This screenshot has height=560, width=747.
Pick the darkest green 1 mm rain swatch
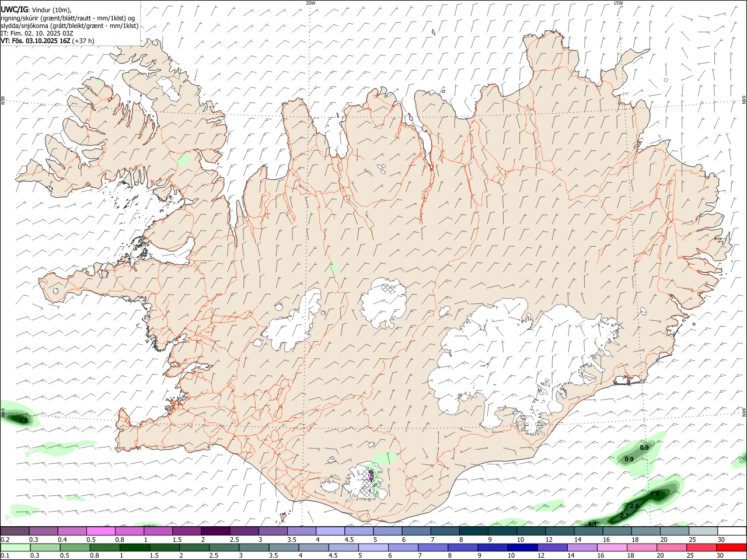(135, 547)
